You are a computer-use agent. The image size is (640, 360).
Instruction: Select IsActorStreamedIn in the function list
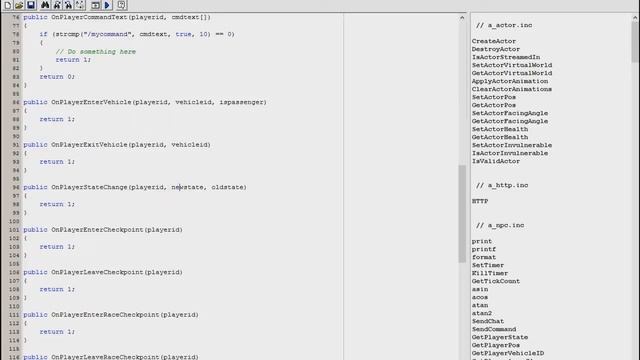click(x=506, y=57)
